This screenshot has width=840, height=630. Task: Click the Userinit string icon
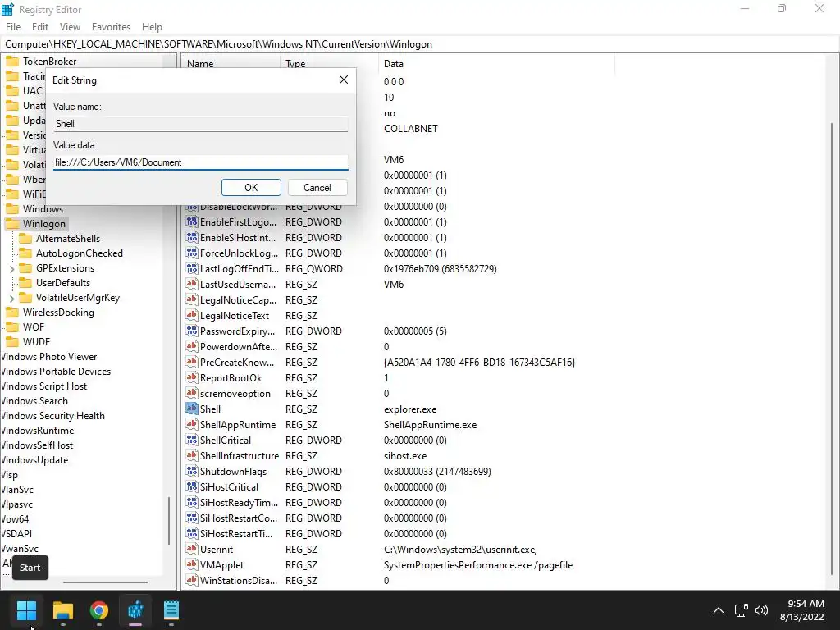click(191, 549)
